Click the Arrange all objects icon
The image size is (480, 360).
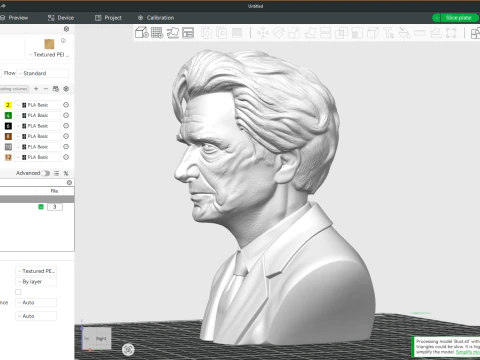[188, 33]
